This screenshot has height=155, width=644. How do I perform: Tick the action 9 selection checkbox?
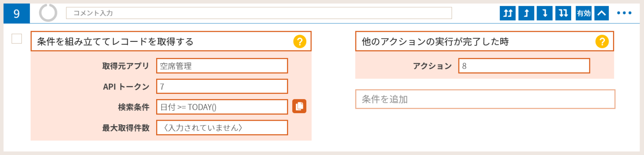point(17,39)
